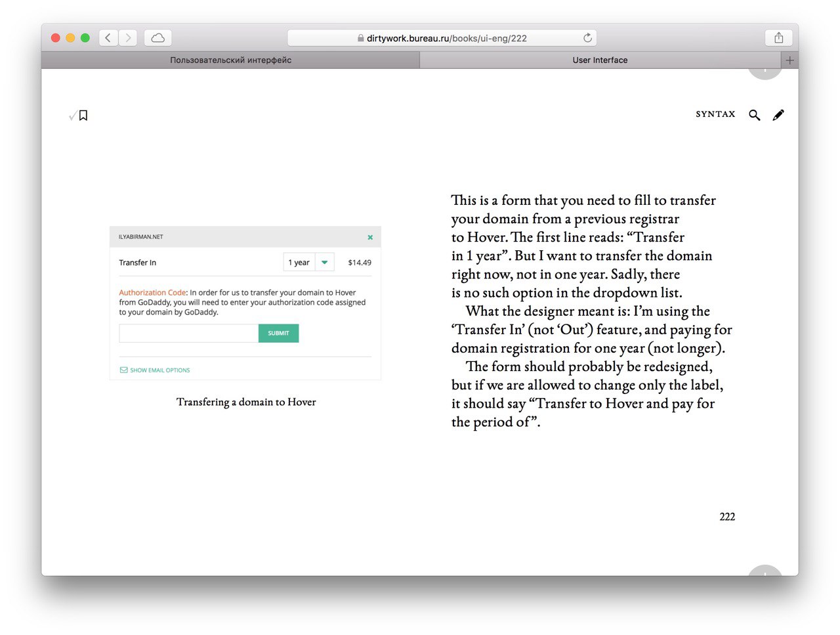
Task: Go back with Safari's back arrow
Action: pyautogui.click(x=108, y=38)
